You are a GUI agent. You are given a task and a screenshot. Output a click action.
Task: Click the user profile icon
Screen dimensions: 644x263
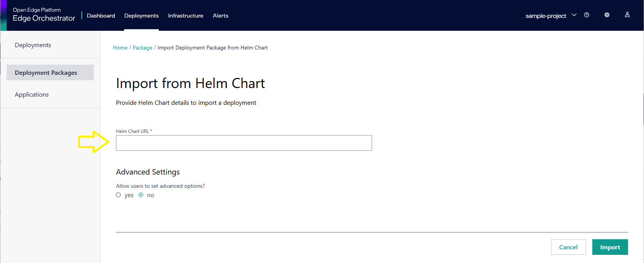point(627,15)
